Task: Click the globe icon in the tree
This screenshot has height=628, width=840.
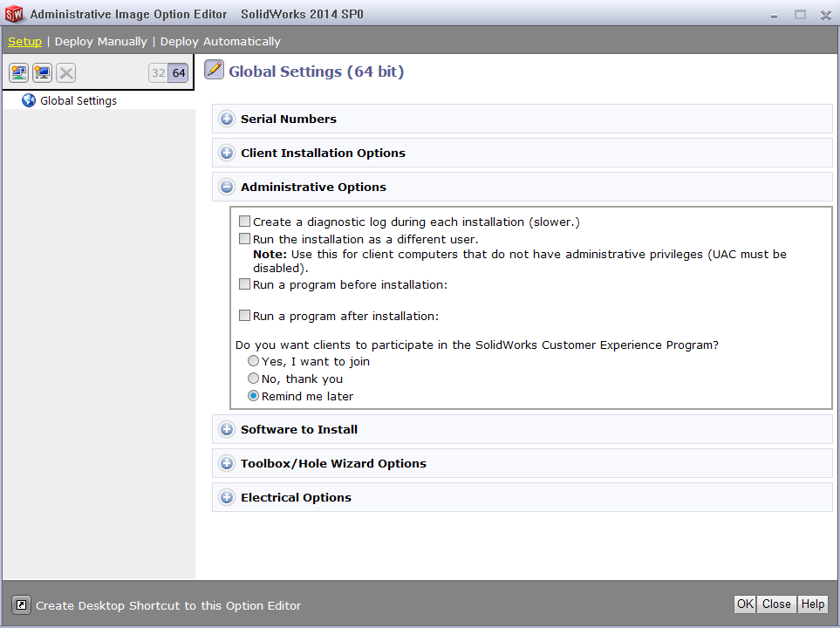Action: (29, 100)
